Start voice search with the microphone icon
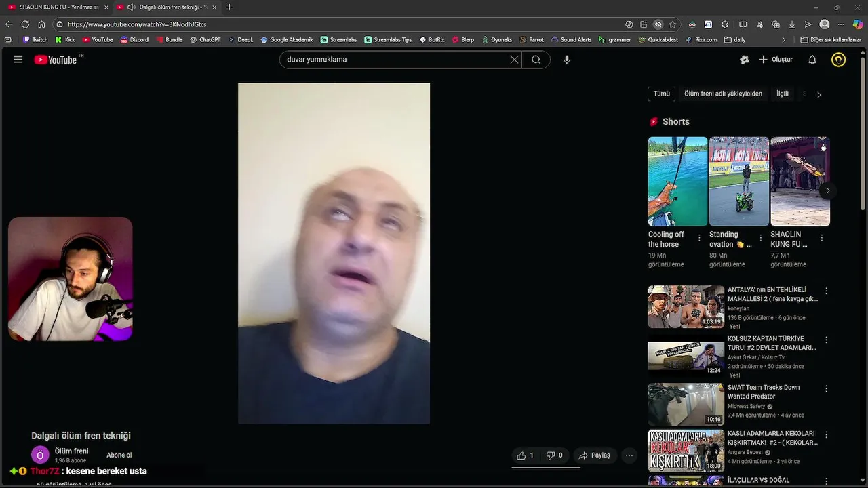This screenshot has height=488, width=868. (567, 60)
